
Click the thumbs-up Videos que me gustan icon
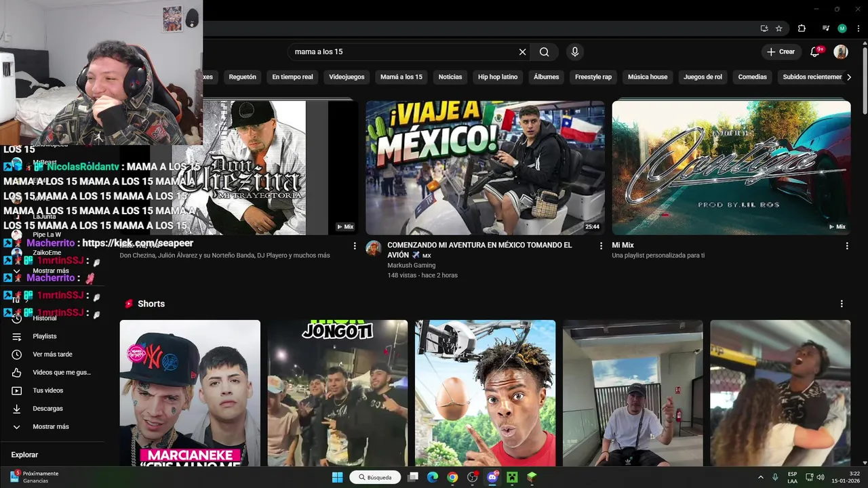(17, 373)
